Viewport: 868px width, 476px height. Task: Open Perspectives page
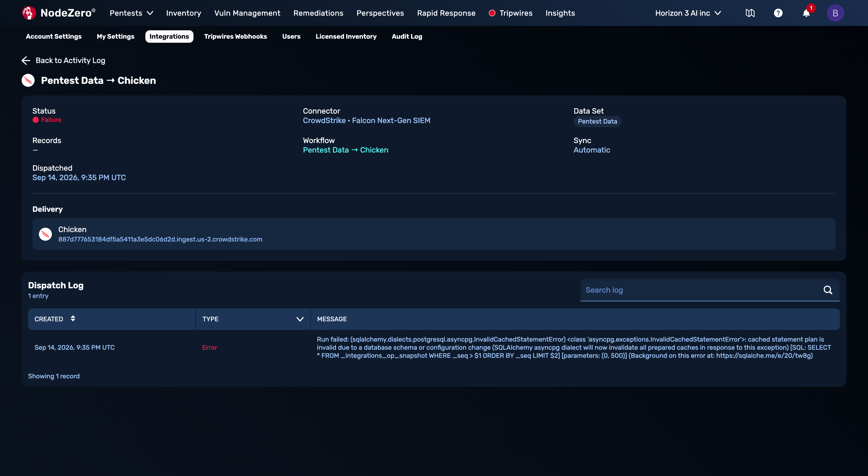pos(380,13)
